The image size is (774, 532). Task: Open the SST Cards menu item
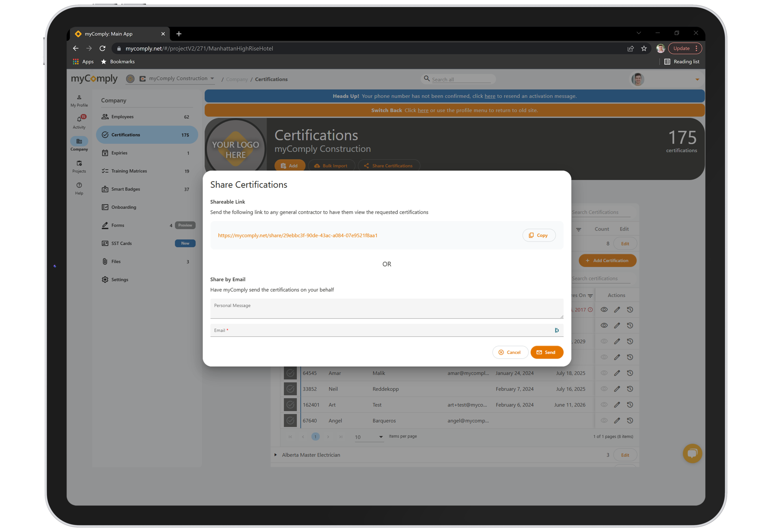tap(147, 243)
